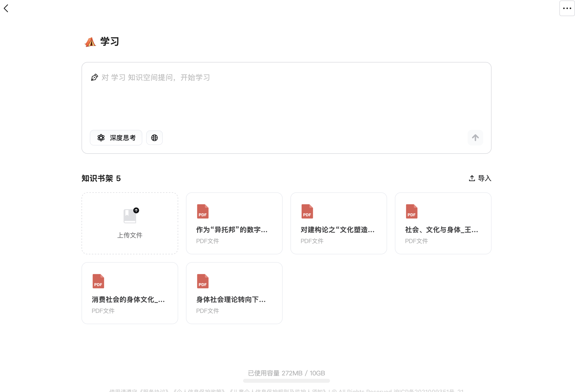Click the PDF icon on 消费社会的身体文化 card
Image resolution: width=575 pixels, height=392 pixels.
tap(98, 281)
